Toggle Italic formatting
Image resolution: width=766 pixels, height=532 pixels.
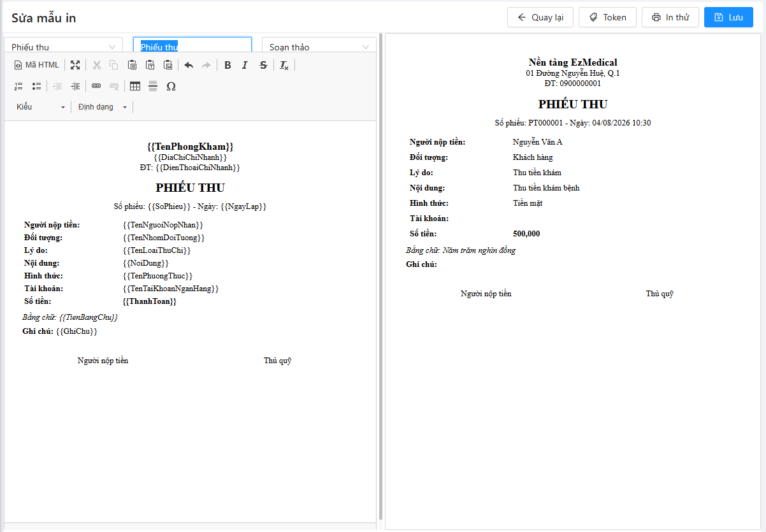245,65
